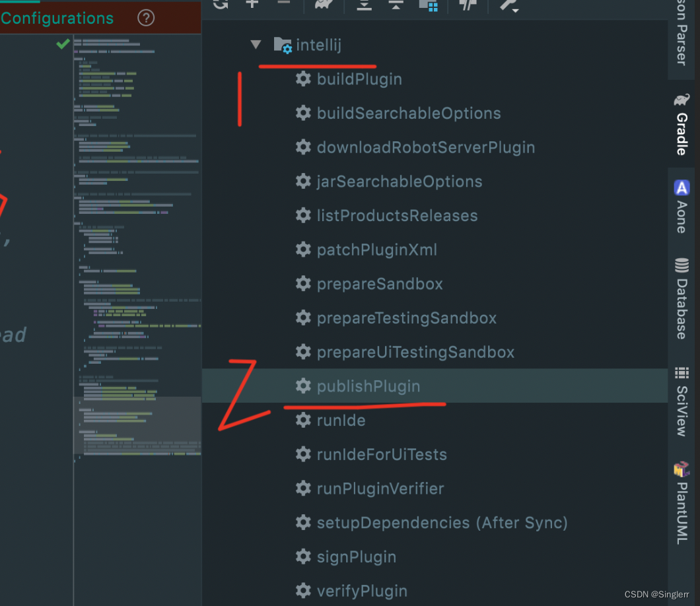Click the gear icon beside buildPlugin
Viewport: 700px width, 606px height.
click(303, 79)
